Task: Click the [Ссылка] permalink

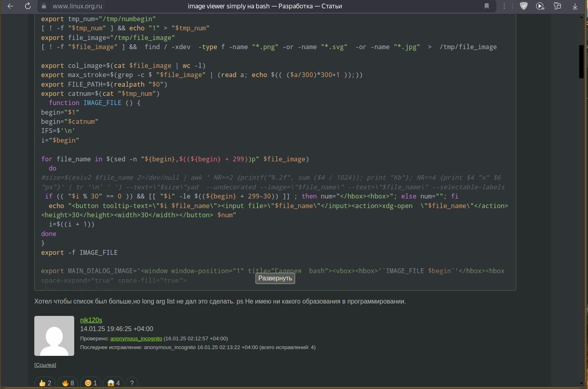Action: click(45, 365)
